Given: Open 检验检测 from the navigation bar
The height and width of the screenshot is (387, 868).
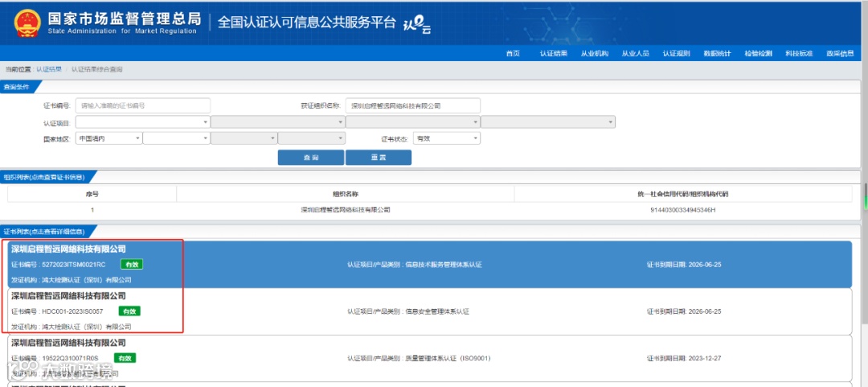Looking at the screenshot, I should (759, 54).
